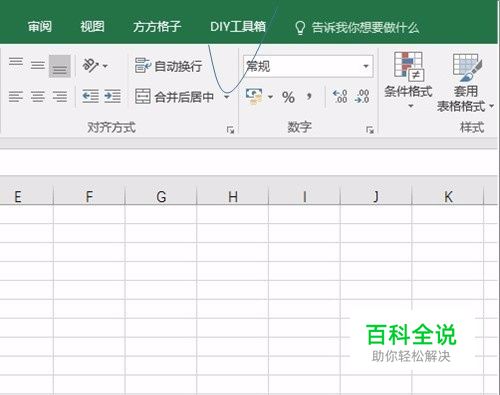Select column G header

[161, 197]
